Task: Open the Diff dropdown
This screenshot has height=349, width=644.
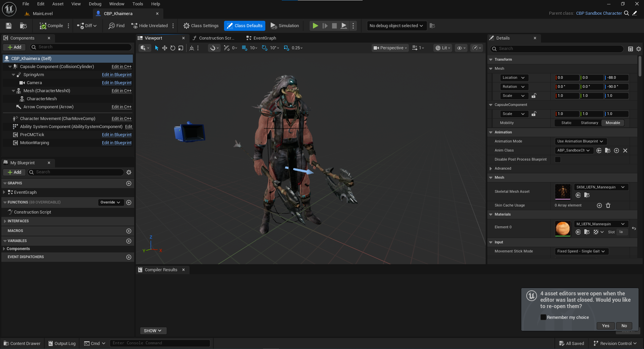Action: pos(87,26)
